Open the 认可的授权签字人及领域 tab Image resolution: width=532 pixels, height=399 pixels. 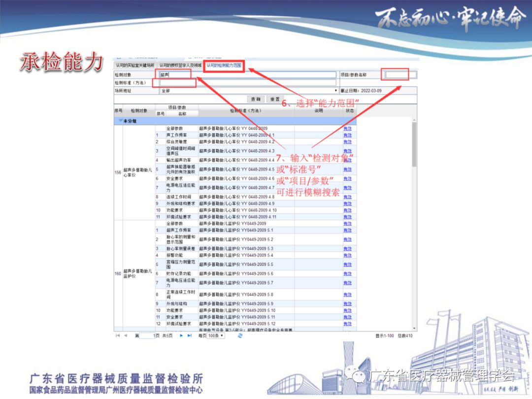click(180, 66)
